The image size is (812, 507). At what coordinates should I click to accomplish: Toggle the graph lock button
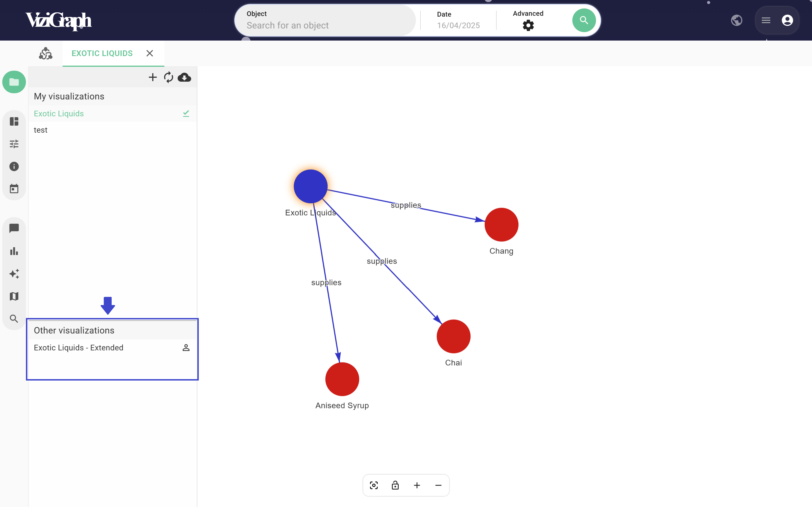(395, 485)
